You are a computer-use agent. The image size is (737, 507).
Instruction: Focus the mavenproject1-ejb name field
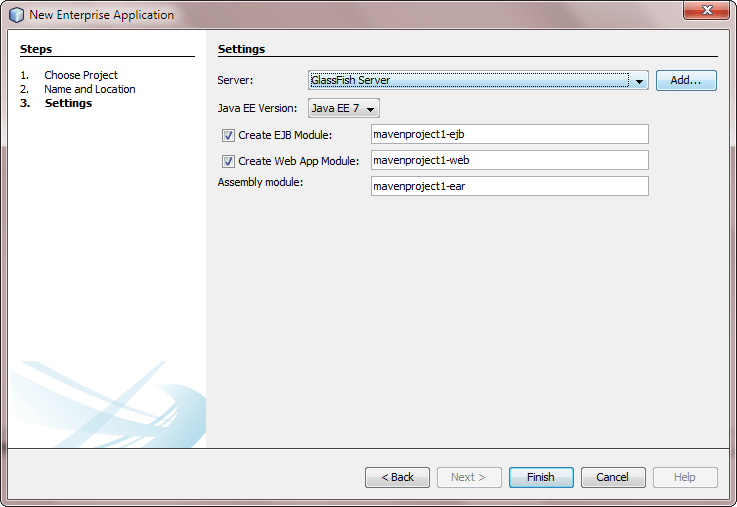pyautogui.click(x=509, y=134)
